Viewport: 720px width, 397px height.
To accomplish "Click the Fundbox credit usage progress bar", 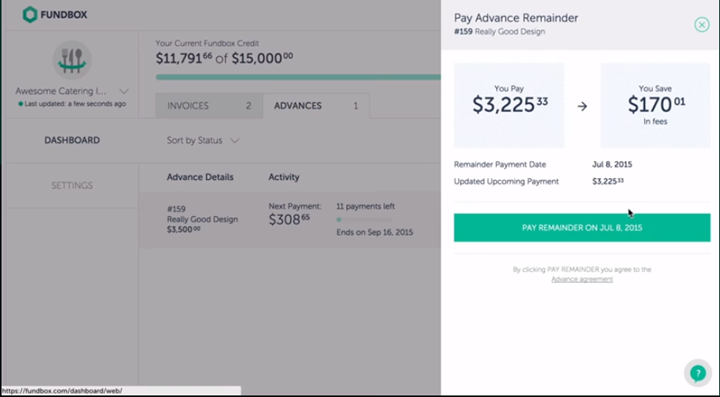I will [x=298, y=77].
